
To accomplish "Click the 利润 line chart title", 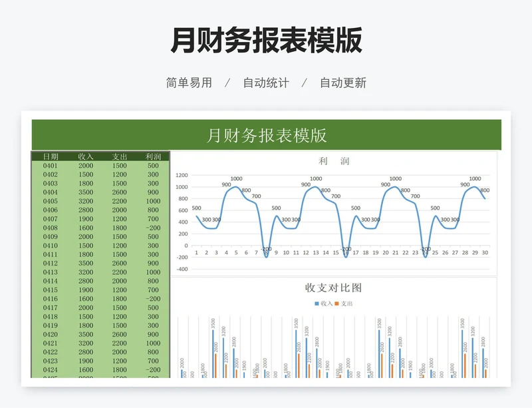I will 334,160.
